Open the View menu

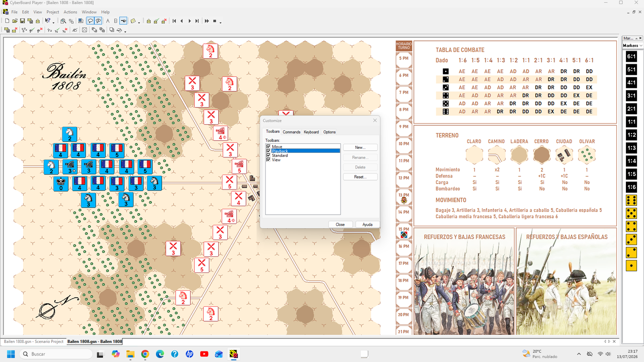point(38,12)
